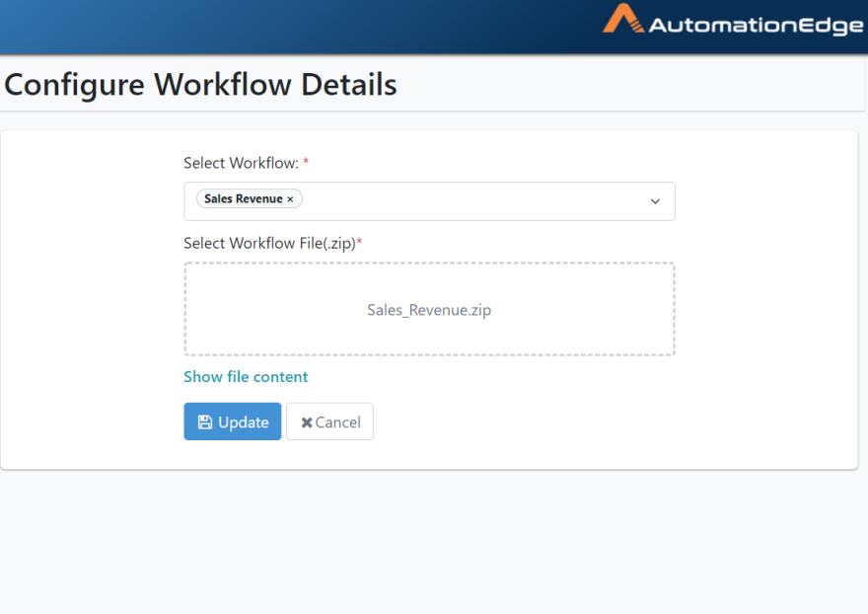Click the dashed workflow file upload zone
The width and height of the screenshot is (868, 614).
tap(429, 309)
